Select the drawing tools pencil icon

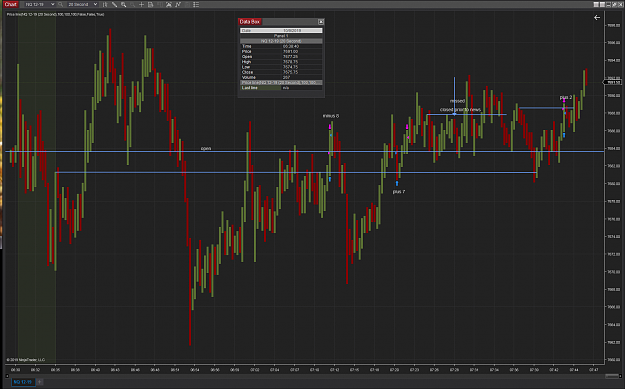[x=114, y=4]
